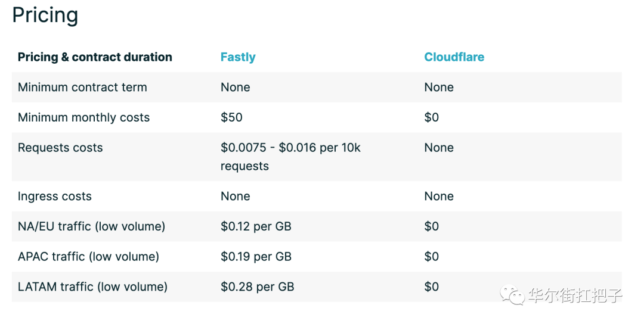Click the WeChat logo icon in watermark
The image size is (644, 324).
[x=512, y=295]
